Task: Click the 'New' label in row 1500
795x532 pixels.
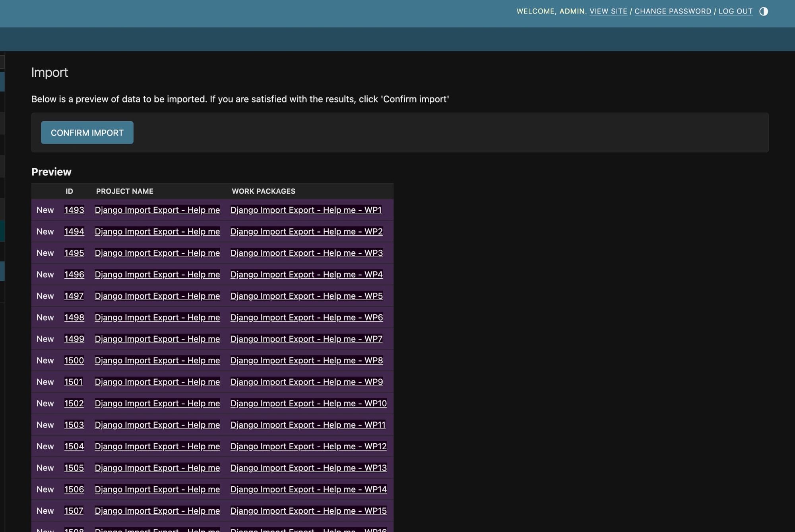Action: point(45,360)
